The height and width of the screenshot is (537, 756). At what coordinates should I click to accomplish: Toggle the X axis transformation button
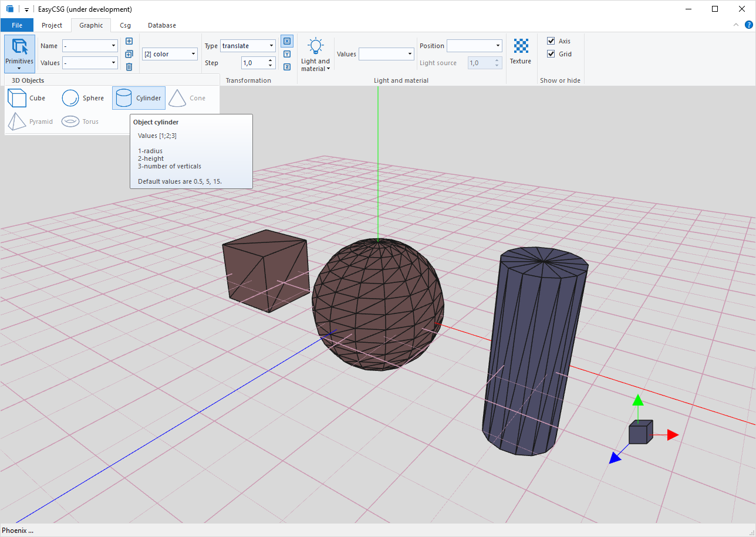[286, 41]
